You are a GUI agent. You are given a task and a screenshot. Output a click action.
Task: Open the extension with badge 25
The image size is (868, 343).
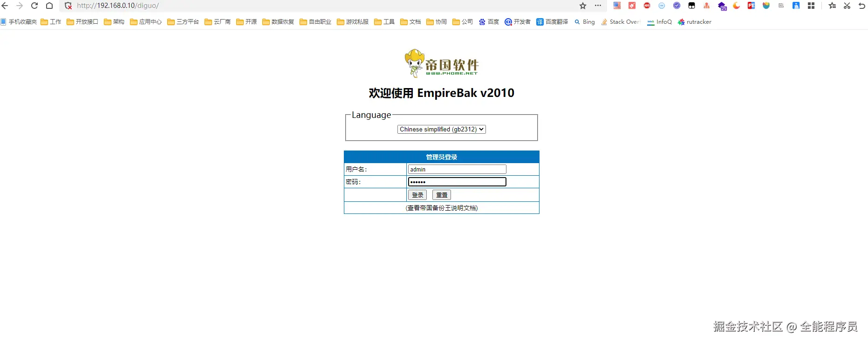(722, 6)
